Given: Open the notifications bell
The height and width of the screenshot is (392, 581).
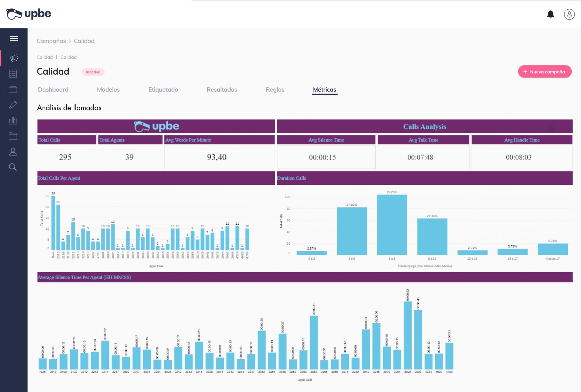Looking at the screenshot, I should tap(550, 14).
